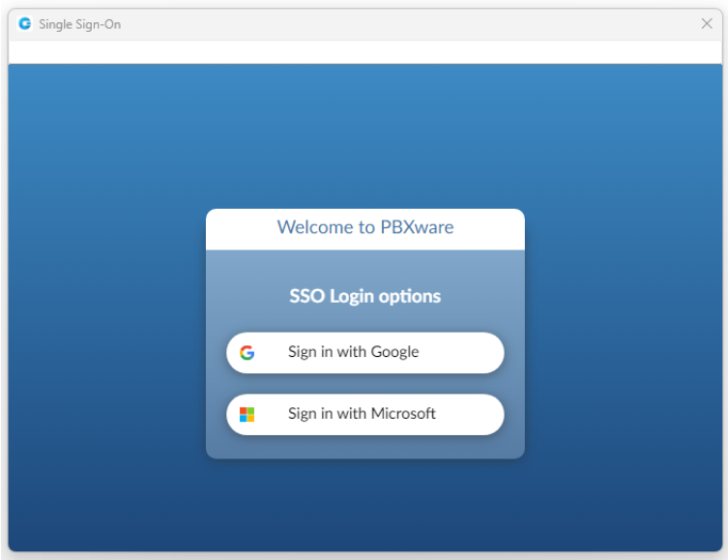Screen dimensions: 728x560
Task: Click the "Single Sign-On" window title
Action: 80,24
